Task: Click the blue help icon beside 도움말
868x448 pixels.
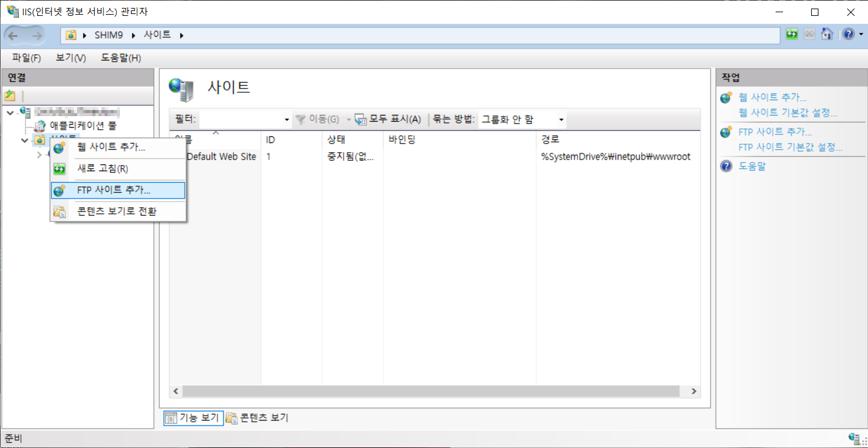Action: click(726, 166)
